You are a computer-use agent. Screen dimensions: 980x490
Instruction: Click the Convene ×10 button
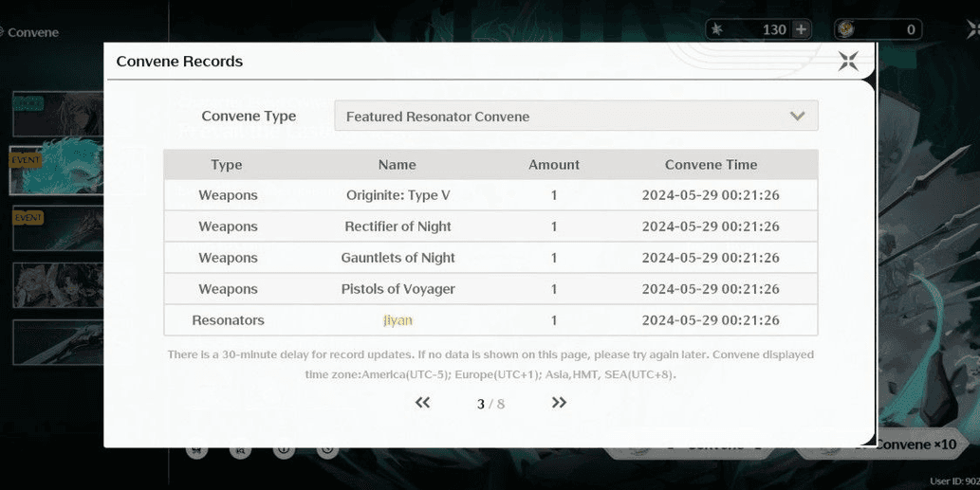coord(915,445)
